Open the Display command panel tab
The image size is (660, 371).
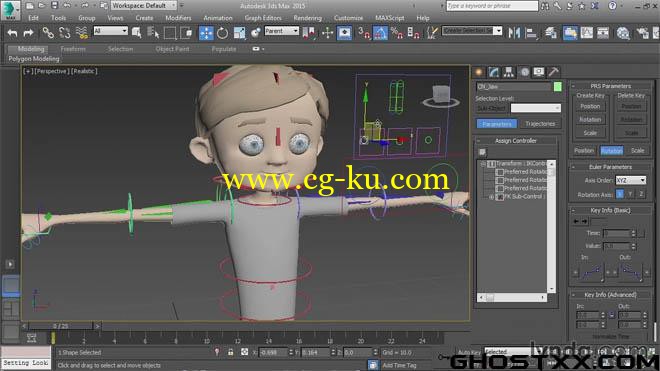(539, 72)
